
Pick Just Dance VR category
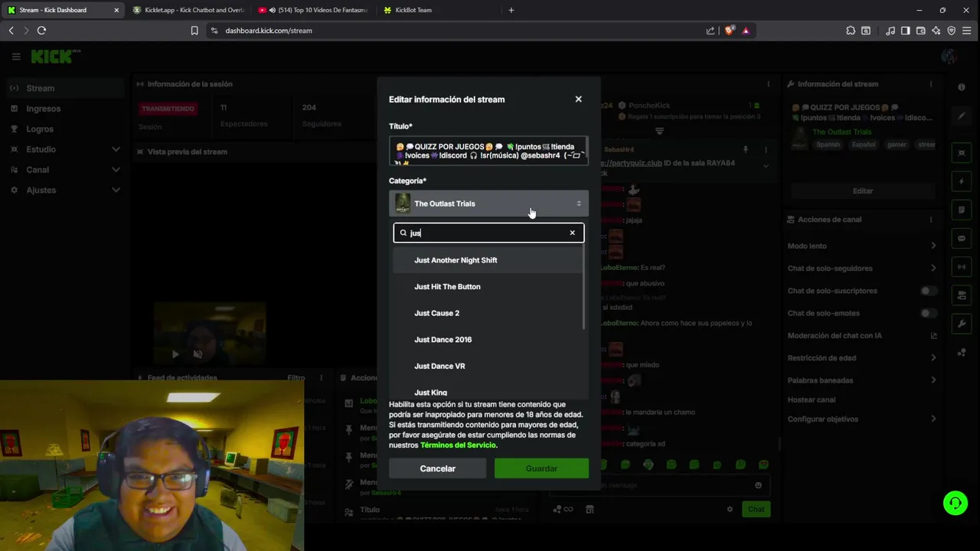[x=488, y=366]
